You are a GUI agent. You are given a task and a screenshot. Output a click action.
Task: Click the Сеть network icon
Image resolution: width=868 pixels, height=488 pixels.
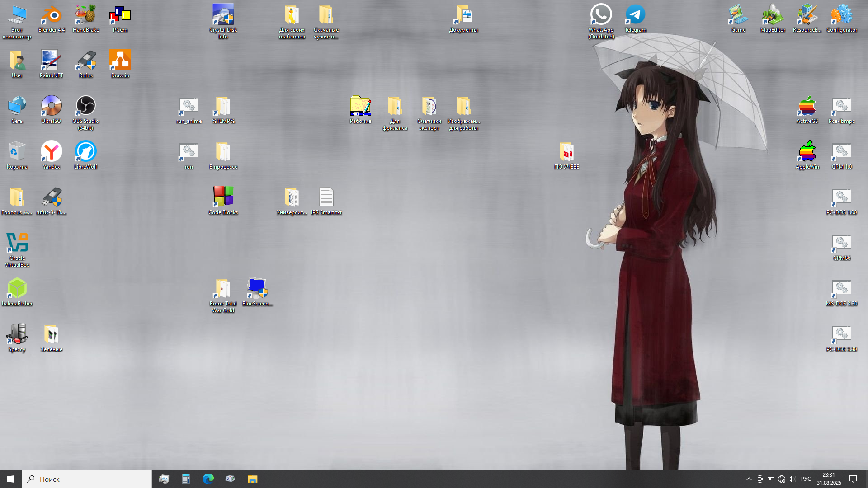point(17,110)
